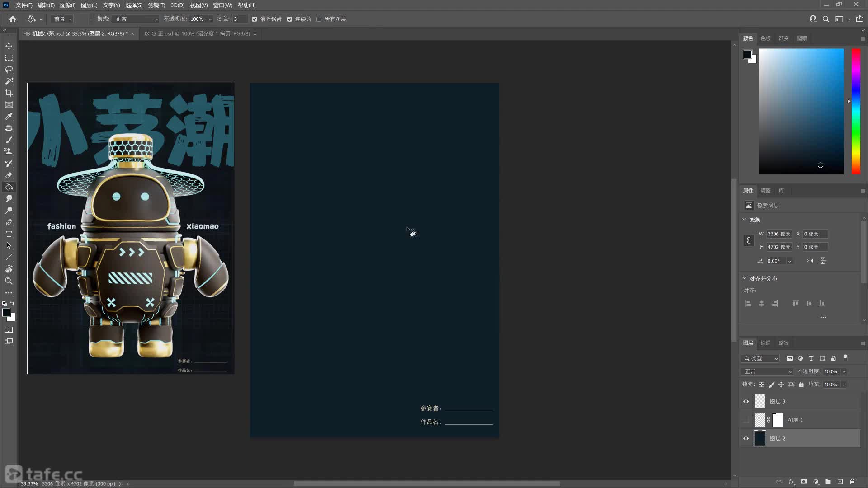Create a new group folder icon

(x=828, y=482)
